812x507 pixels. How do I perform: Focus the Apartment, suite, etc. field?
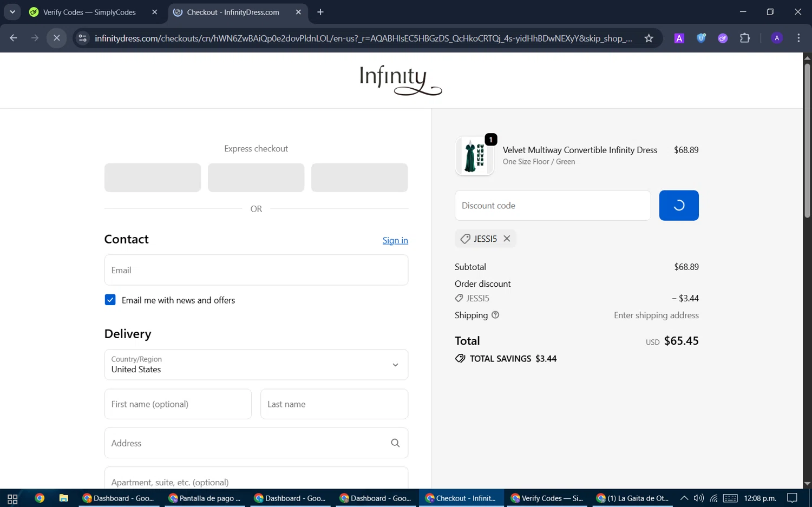pos(256,479)
